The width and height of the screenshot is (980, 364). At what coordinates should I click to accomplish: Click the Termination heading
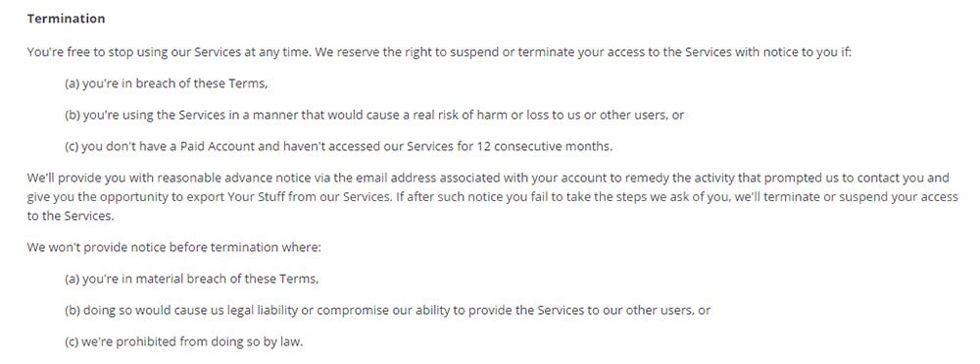(66, 19)
